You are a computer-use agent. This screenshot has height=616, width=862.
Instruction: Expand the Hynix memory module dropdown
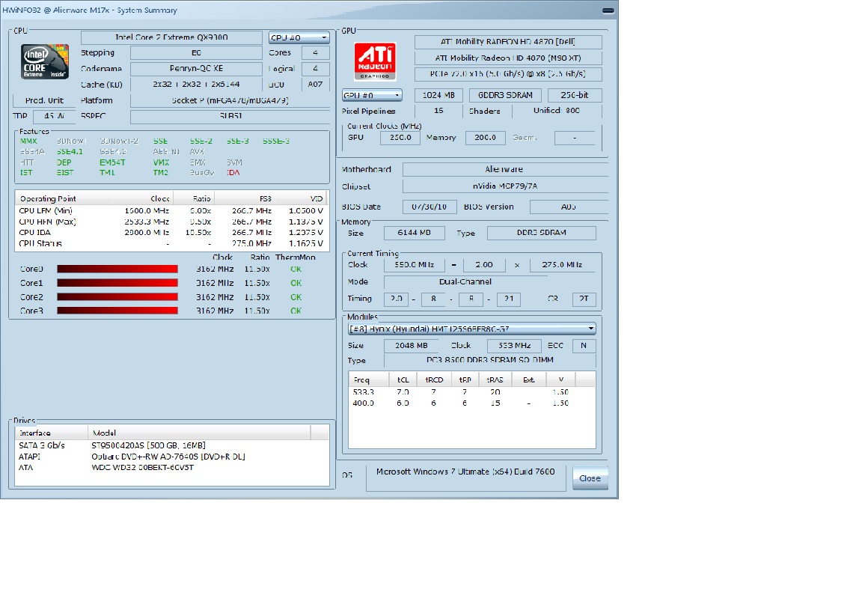(x=472, y=329)
